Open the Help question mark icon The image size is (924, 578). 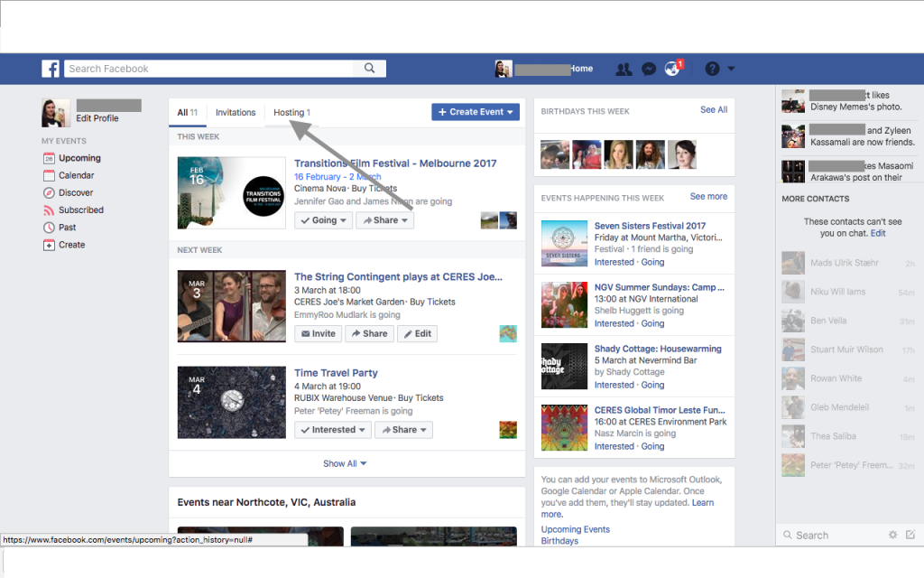pyautogui.click(x=713, y=69)
